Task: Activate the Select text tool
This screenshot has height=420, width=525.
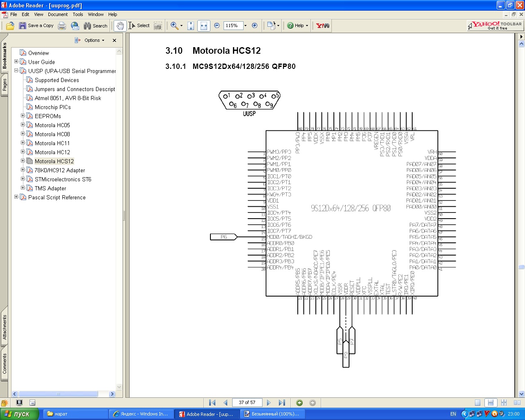Action: (139, 26)
